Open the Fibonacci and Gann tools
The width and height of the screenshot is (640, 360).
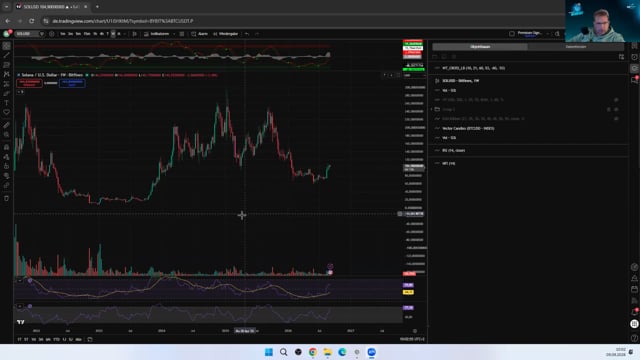(x=7, y=65)
